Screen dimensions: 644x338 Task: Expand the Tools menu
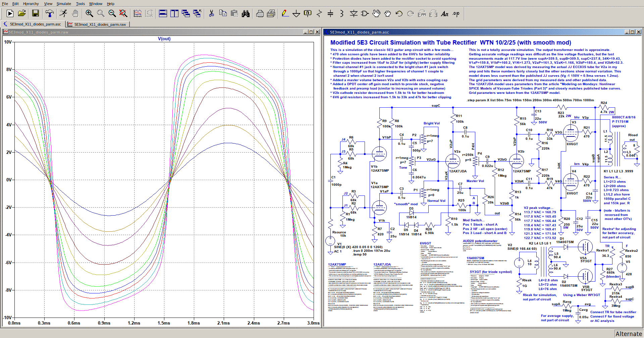point(80,4)
